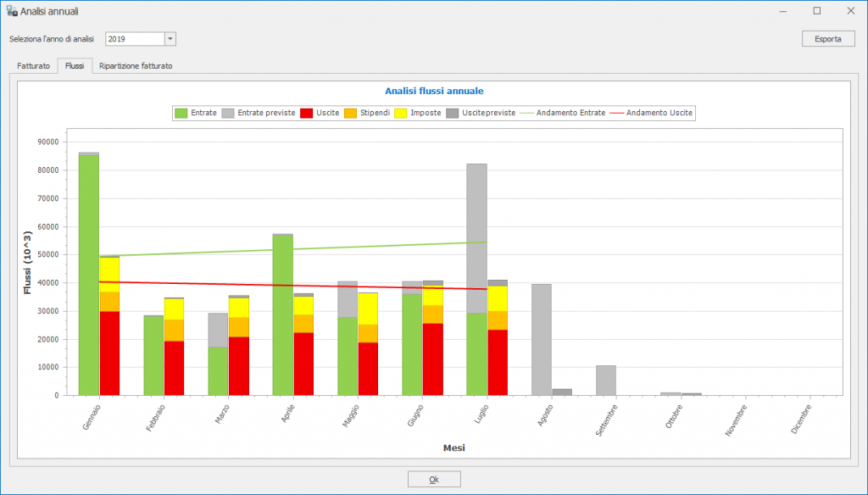This screenshot has width=868, height=495.
Task: Click the gray Entrate previste segment for Luglio
Action: point(476,239)
